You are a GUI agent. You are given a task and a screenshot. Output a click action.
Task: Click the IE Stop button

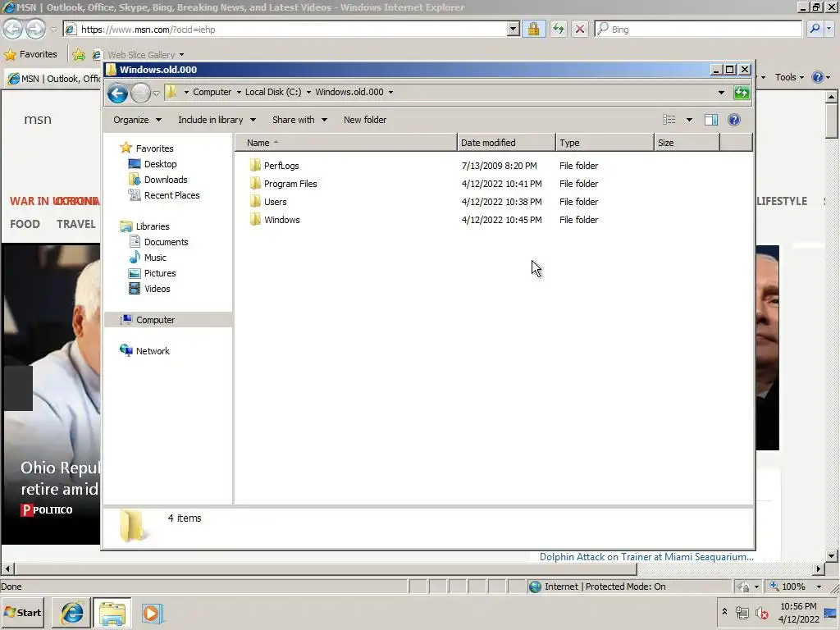pyautogui.click(x=580, y=29)
